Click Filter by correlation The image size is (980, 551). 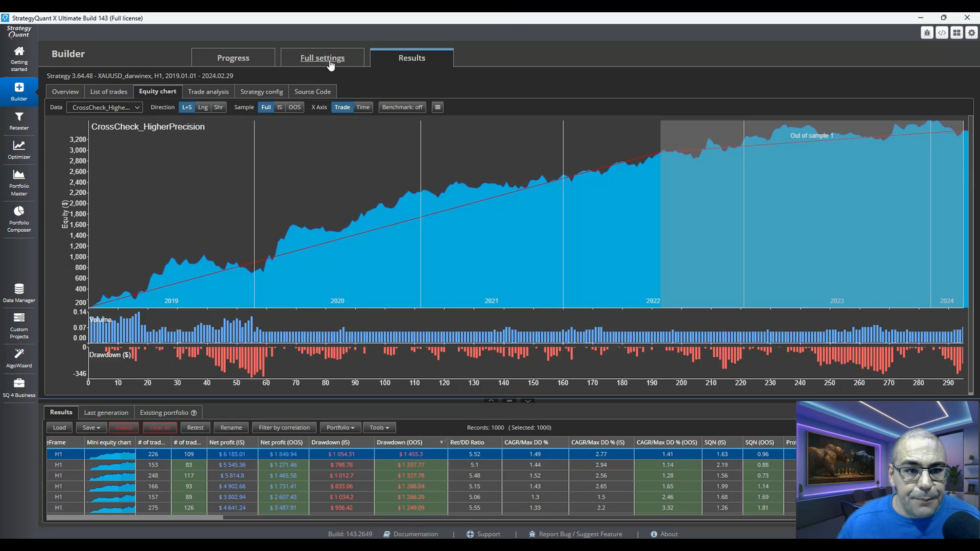click(x=284, y=428)
